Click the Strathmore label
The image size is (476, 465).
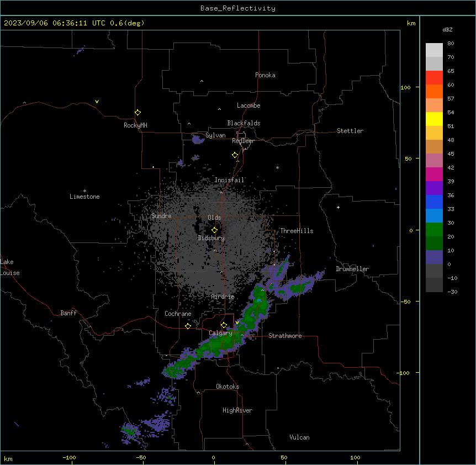(285, 336)
